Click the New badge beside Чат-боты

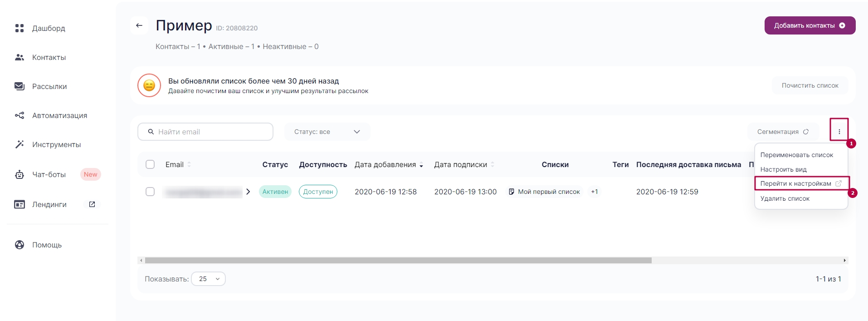click(x=90, y=174)
